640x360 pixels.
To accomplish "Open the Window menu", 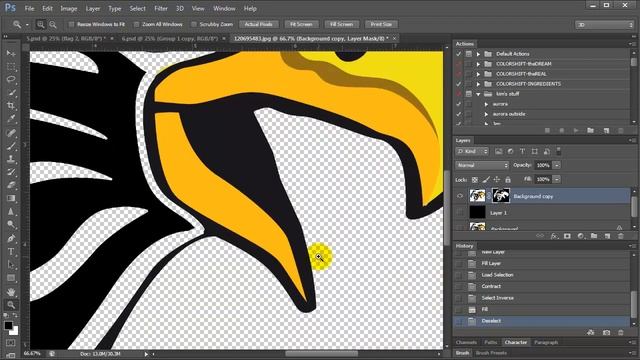I will click(x=224, y=8).
